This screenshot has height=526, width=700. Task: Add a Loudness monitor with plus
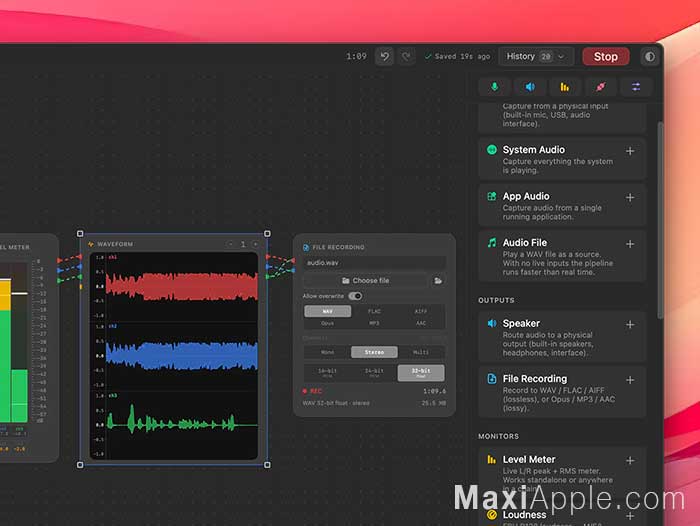[630, 516]
